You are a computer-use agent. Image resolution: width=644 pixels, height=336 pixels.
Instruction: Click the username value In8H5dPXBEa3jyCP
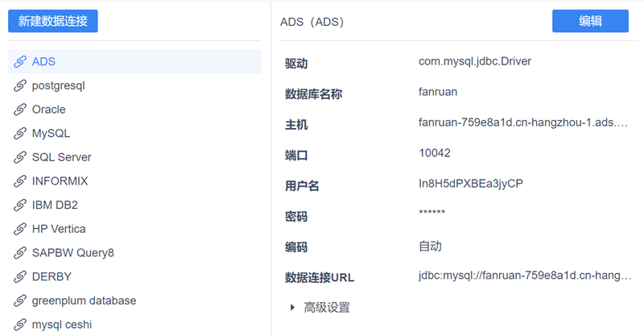(x=471, y=184)
